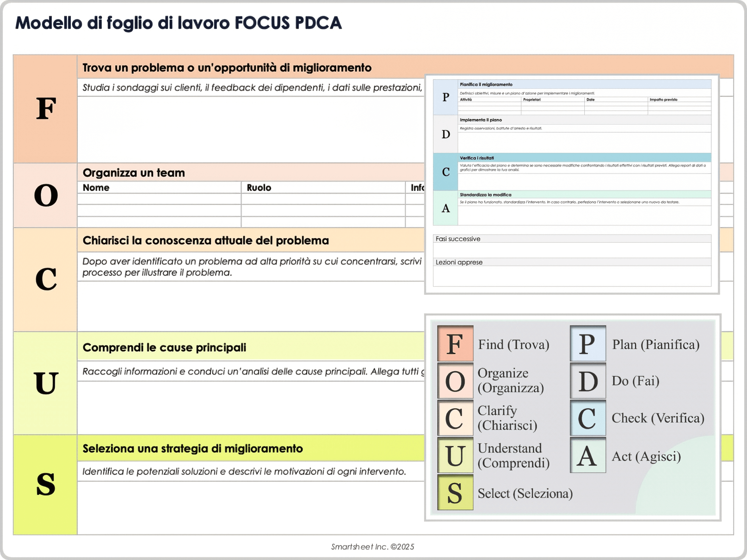Click the empty answer area in the S section
This screenshot has height=560, width=747.
[251, 508]
